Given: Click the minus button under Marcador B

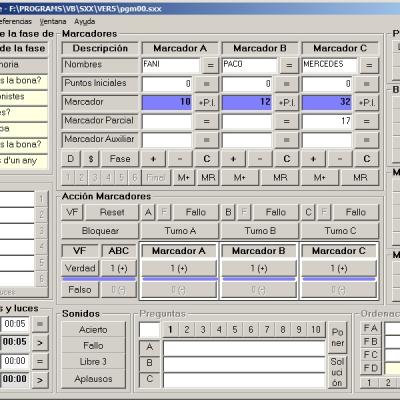Looking at the screenshot, I should coord(260,159).
